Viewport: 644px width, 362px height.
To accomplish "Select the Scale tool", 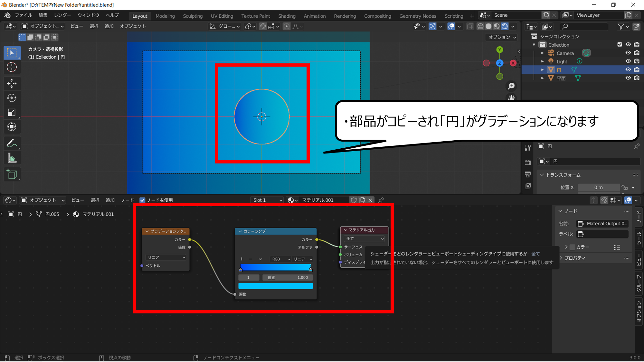I will click(12, 112).
